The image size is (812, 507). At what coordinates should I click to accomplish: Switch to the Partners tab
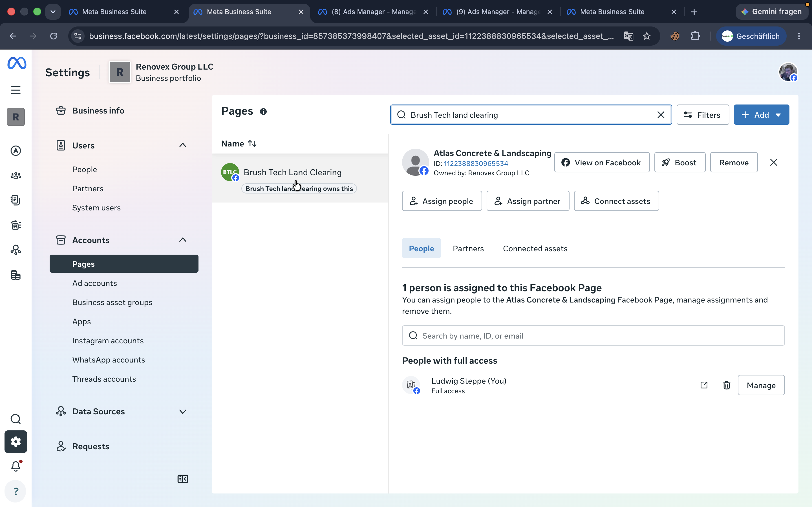coord(468,248)
